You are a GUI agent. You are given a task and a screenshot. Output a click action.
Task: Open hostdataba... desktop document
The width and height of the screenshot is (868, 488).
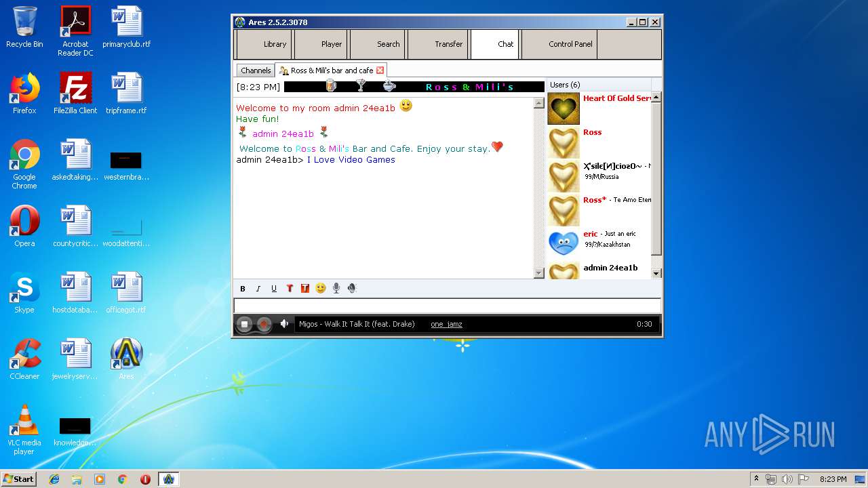coord(75,293)
